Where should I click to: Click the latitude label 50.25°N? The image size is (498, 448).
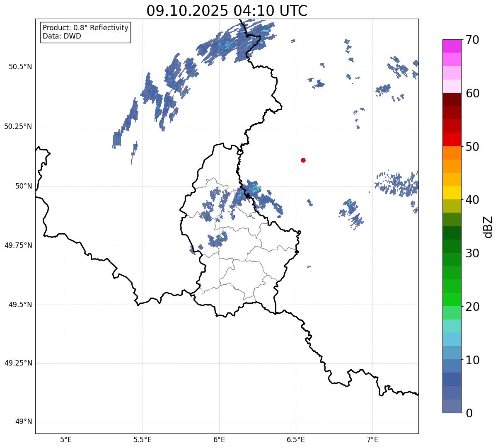tap(18, 126)
